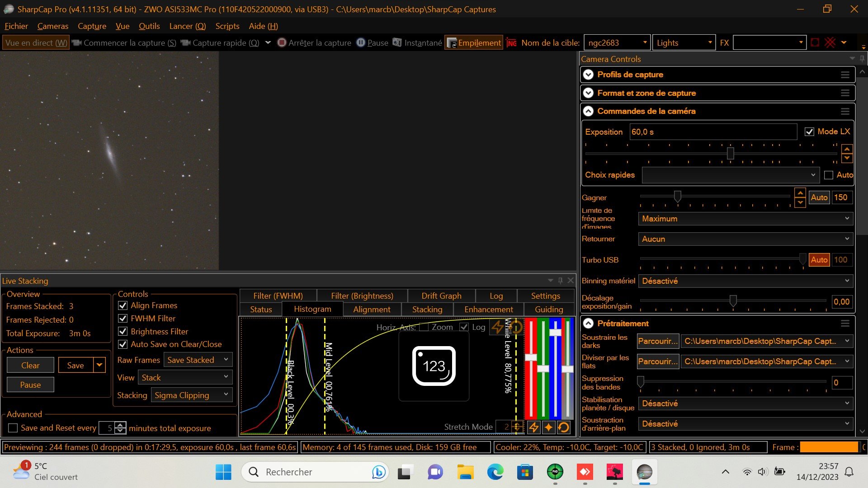Screen dimensions: 868x488
Task: Open the hamburger menu of Commandes de la caméra
Action: tap(845, 111)
